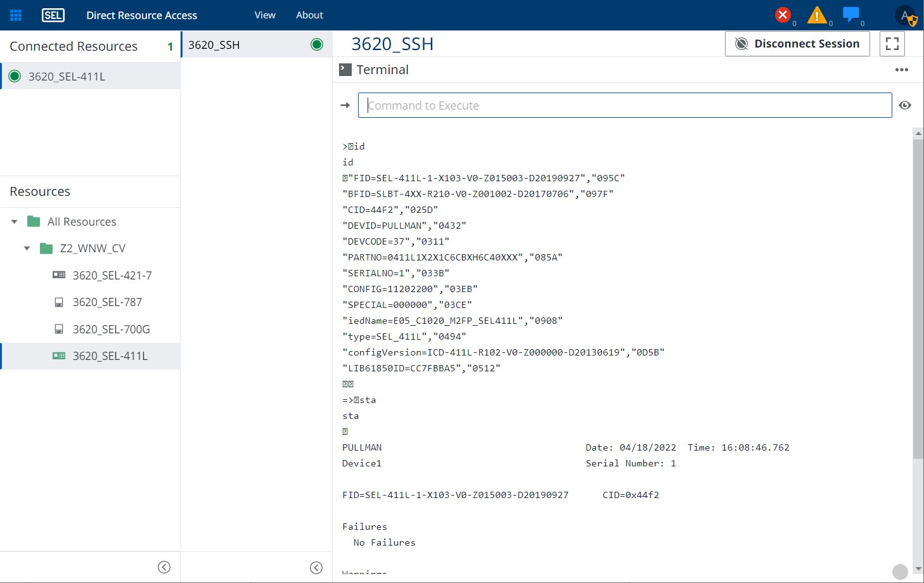This screenshot has width=924, height=583.
Task: Open the blue messages chat icon
Action: point(850,15)
